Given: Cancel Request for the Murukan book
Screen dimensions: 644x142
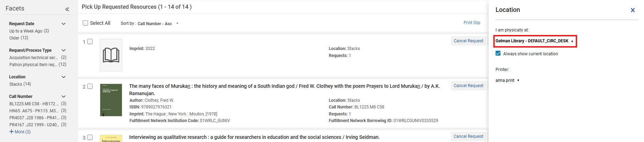Looking at the screenshot, I should pos(468,86).
